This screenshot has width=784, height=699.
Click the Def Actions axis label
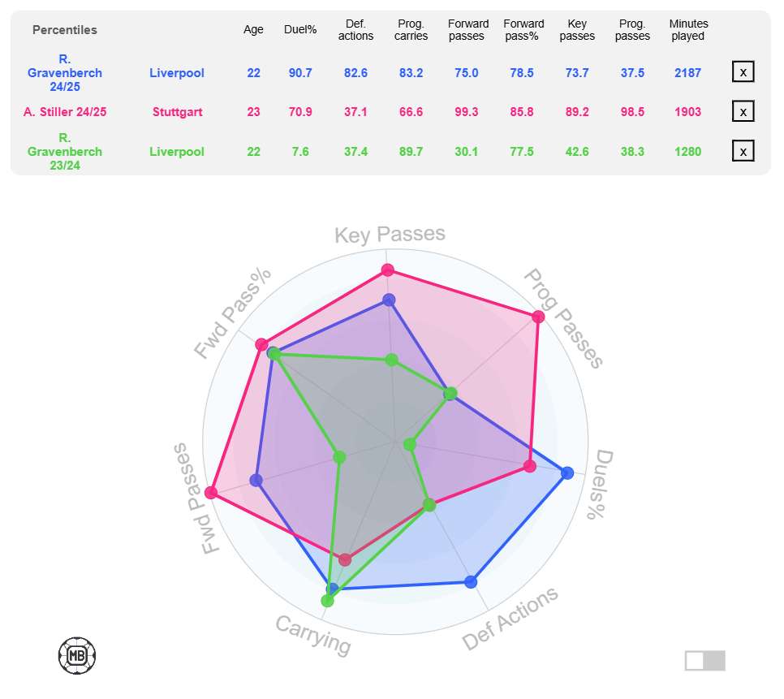click(x=510, y=618)
